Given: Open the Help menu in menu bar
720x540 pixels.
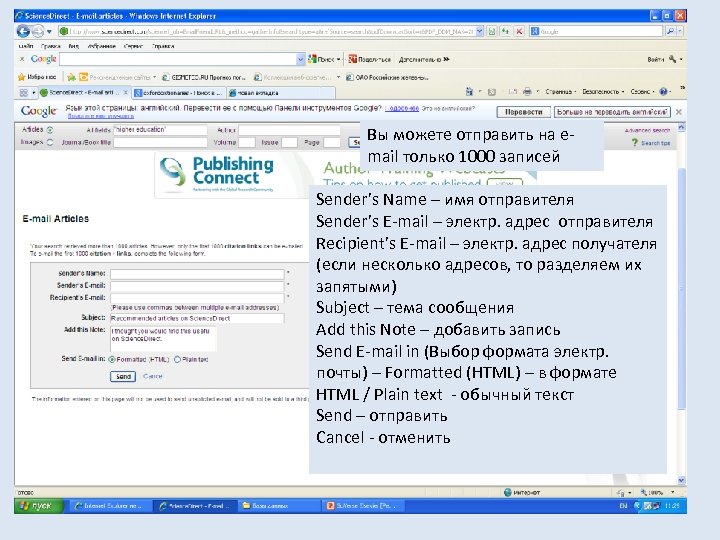Looking at the screenshot, I should [163, 46].
